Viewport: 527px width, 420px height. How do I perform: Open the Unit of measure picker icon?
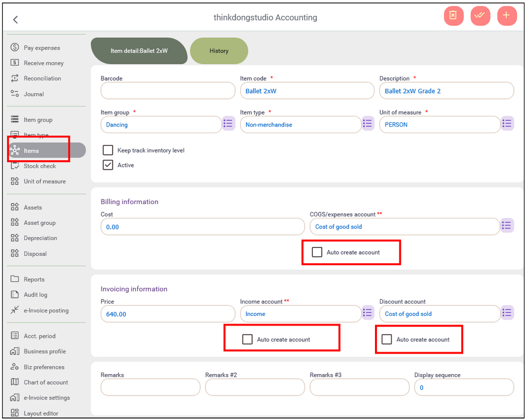[507, 123]
